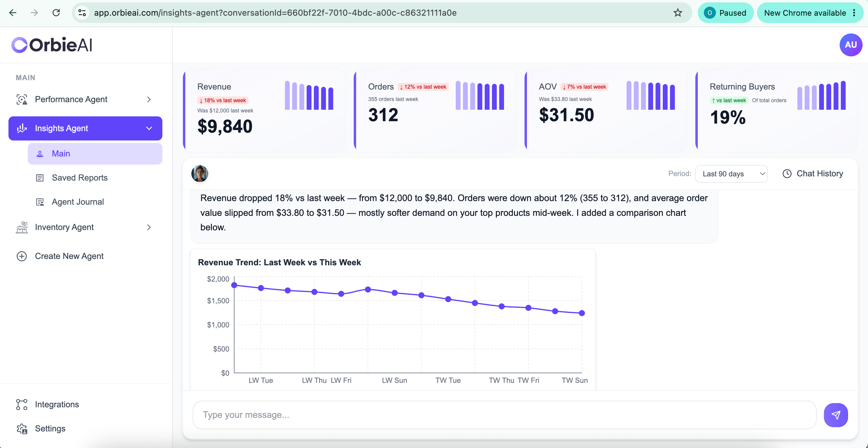
Task: Go back with browser back arrow
Action: tap(13, 13)
